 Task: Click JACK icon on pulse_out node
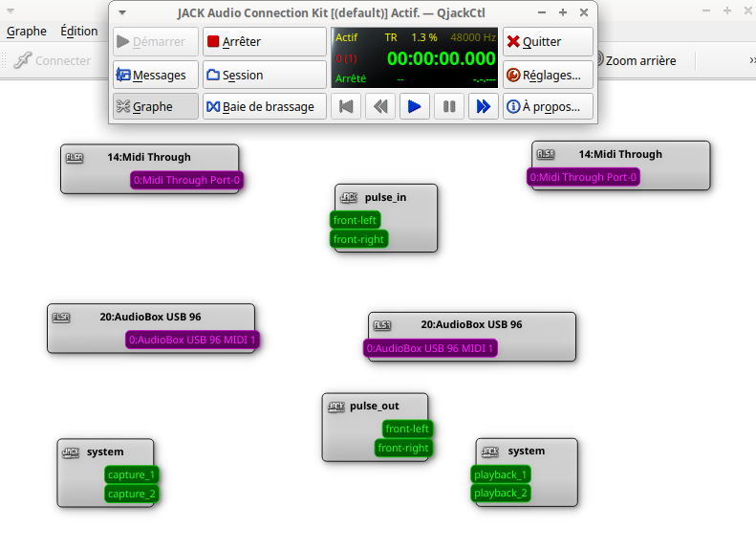336,407
